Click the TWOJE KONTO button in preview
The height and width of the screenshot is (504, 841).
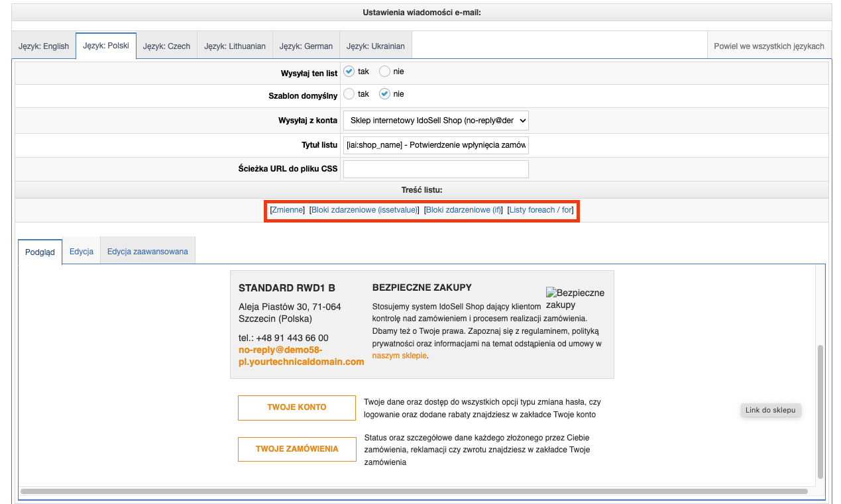coord(296,407)
